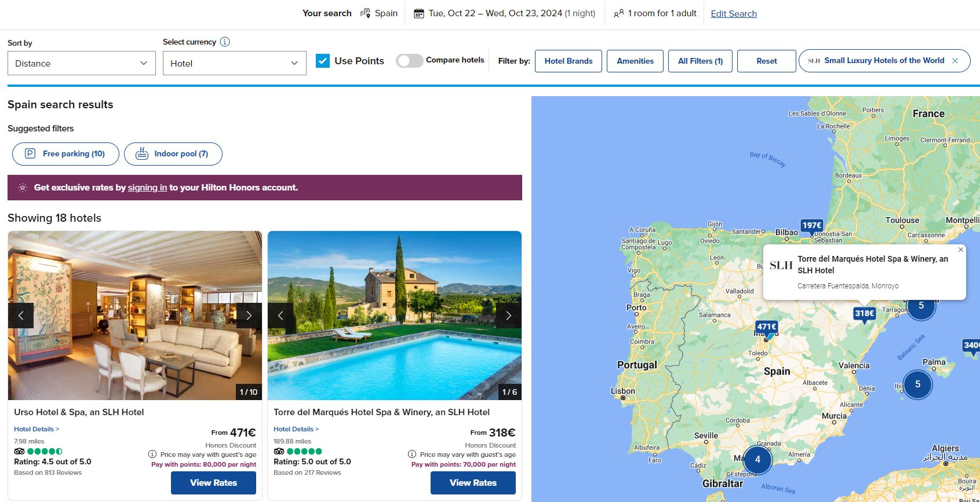Click the '1 room for 1 adult' text

662,13
